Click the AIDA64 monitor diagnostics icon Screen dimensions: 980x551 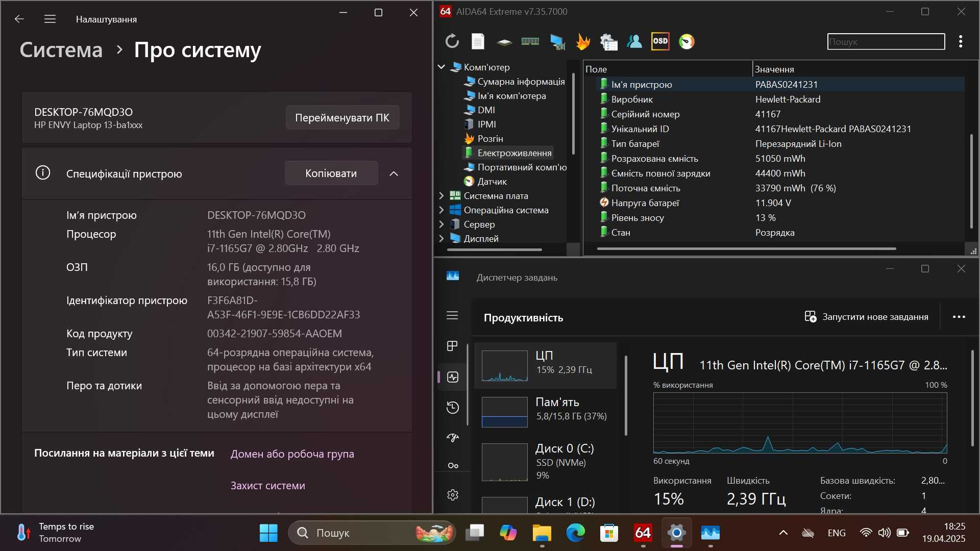[557, 41]
